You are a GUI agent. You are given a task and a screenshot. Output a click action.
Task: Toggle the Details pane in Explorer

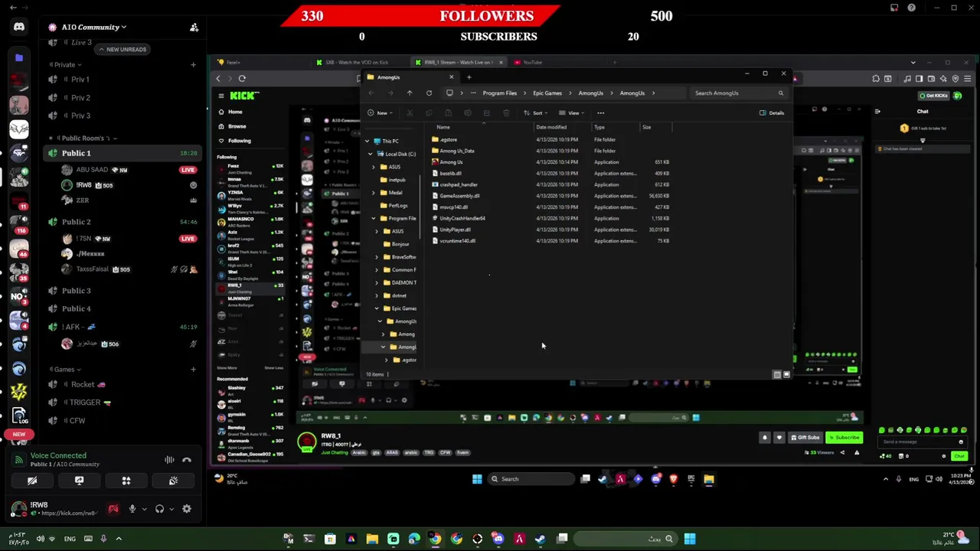772,113
